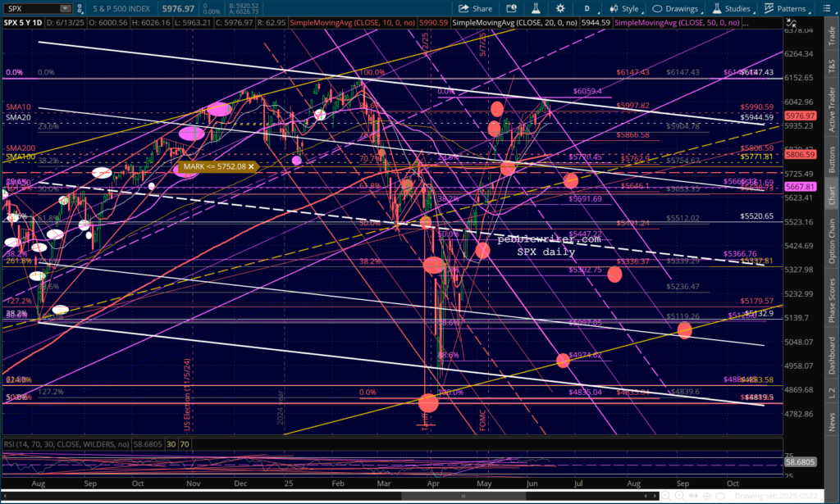
Task: Open the Phase Scores sidebar tab
Action: 833,301
